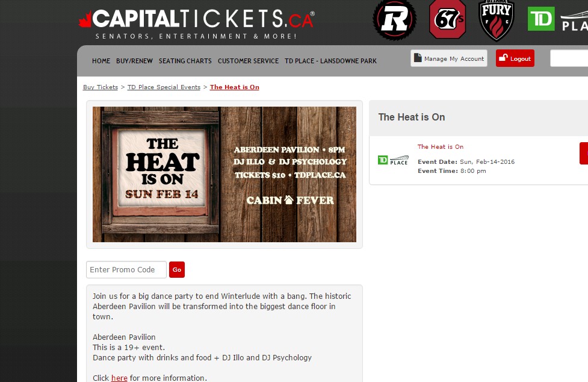Open SEATING CHARTS menu
This screenshot has height=382, width=588.
(x=185, y=61)
